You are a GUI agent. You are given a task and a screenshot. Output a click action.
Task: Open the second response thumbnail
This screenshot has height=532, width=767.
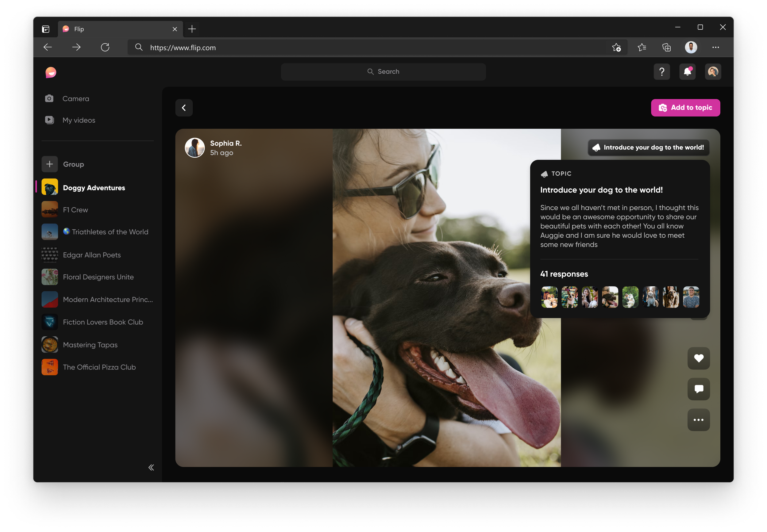tap(570, 297)
